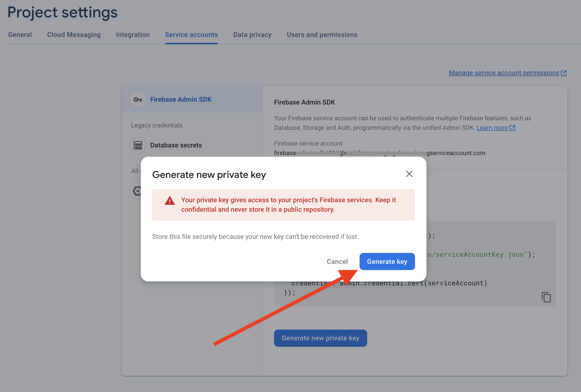Copy the code snippet with copy icon
This screenshot has height=392, width=581.
[x=546, y=297]
